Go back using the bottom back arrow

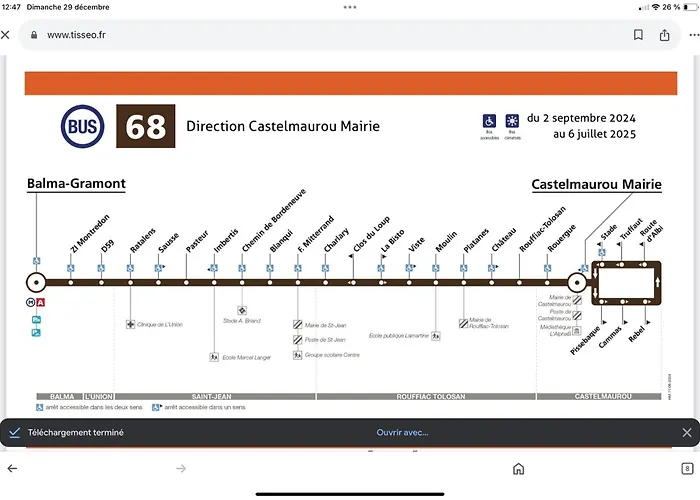tap(12, 468)
